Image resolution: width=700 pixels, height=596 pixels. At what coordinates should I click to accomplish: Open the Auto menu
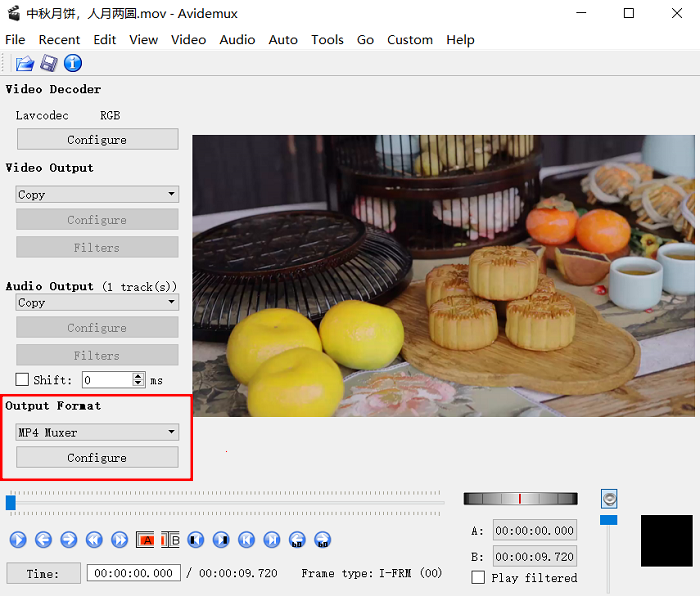(x=283, y=40)
